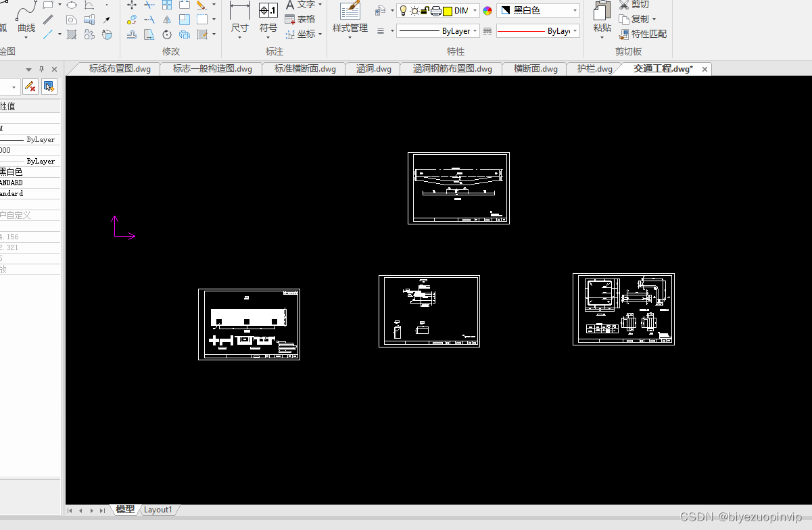Viewport: 812px width, 530px height.
Task: Click the yellow layer color swatch
Action: (x=447, y=11)
